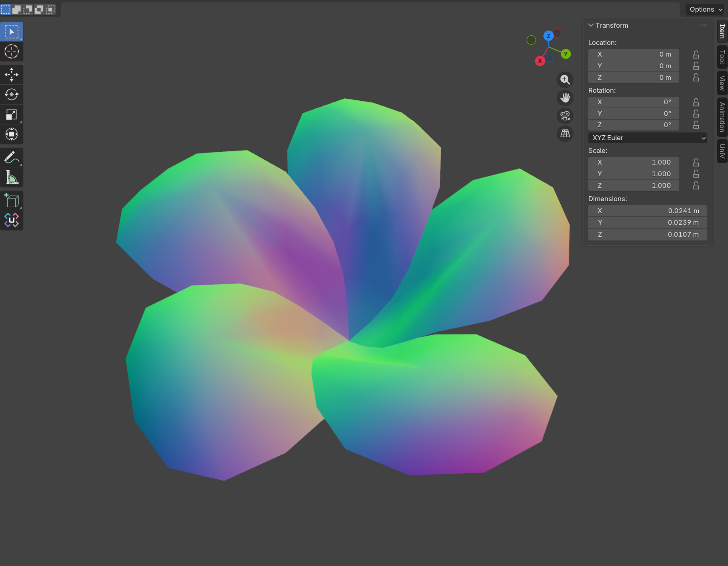
Task: Open the Options dropdown
Action: coord(705,9)
